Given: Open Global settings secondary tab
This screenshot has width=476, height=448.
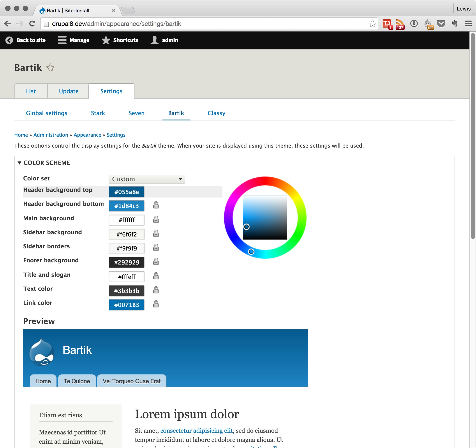Looking at the screenshot, I should (x=46, y=113).
